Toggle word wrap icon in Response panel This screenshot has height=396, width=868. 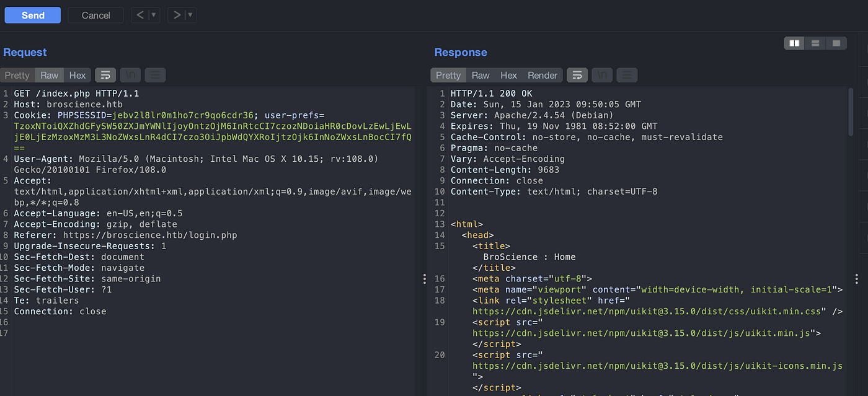[x=577, y=75]
